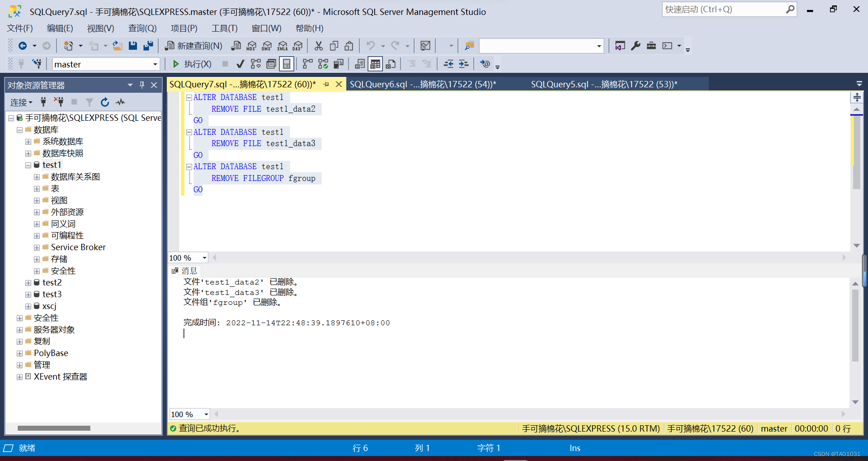Select the xscj database node
Viewport: 868px width, 461px height.
49,306
